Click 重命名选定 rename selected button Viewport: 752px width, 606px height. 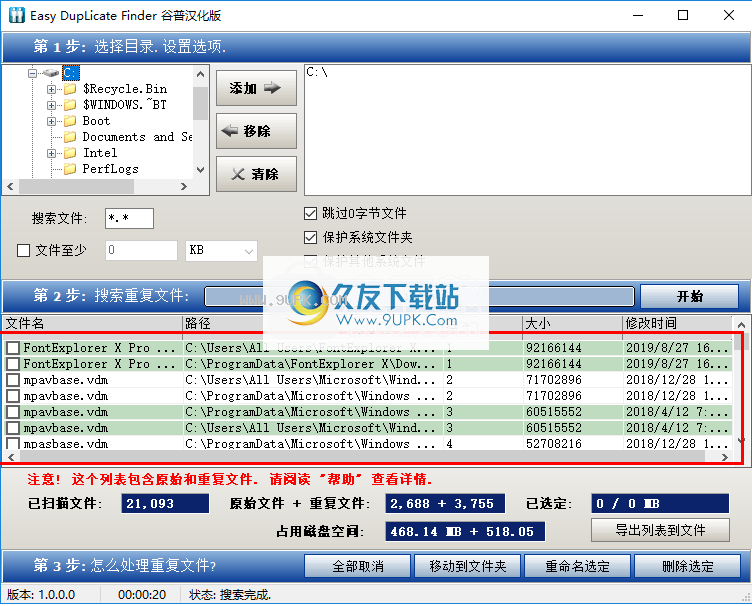[577, 566]
